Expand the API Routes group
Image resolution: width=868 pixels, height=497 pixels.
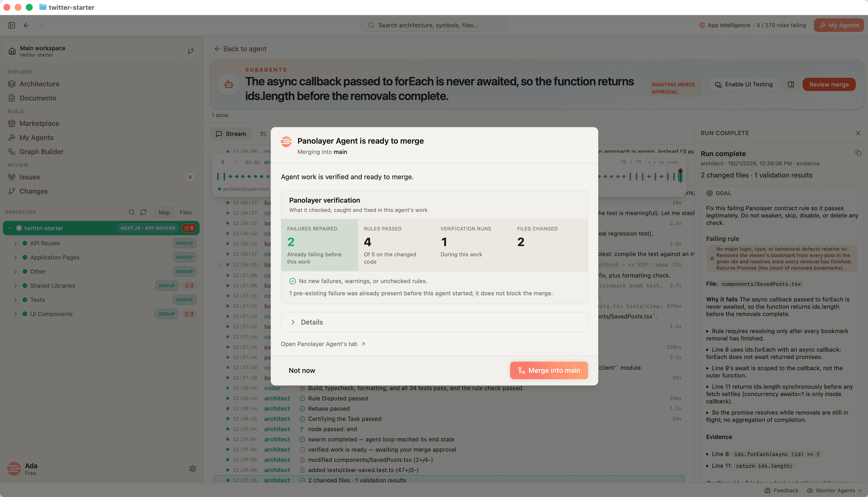point(15,243)
